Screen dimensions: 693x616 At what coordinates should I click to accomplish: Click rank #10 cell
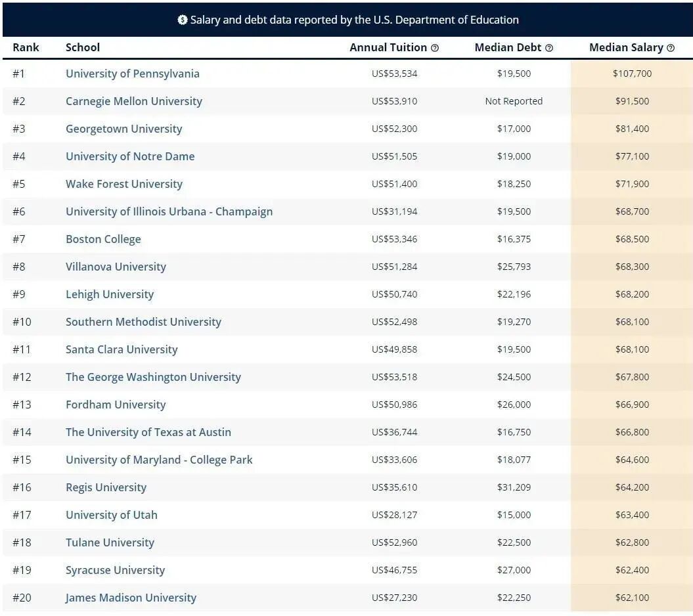(x=22, y=322)
